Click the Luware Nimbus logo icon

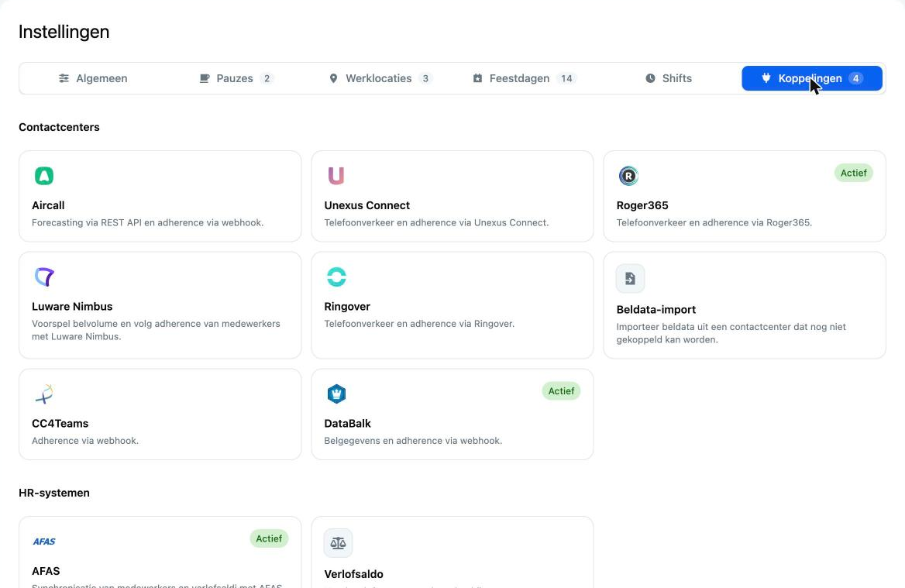pos(44,277)
